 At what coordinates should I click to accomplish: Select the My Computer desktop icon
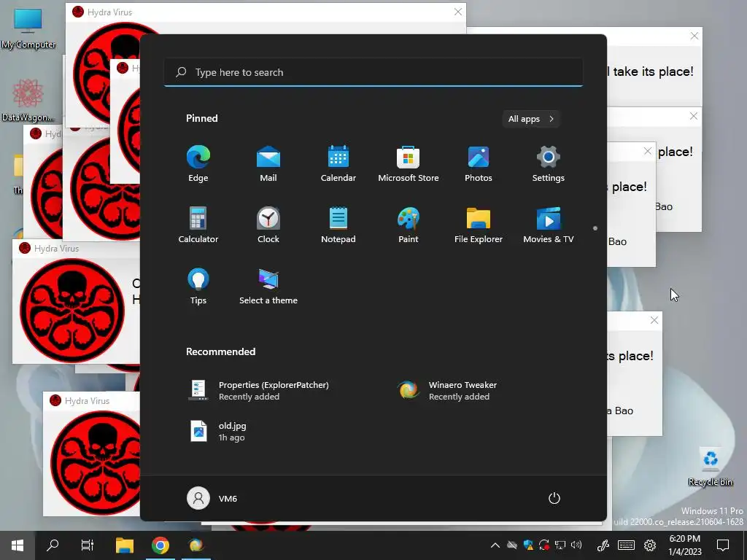pos(28,28)
